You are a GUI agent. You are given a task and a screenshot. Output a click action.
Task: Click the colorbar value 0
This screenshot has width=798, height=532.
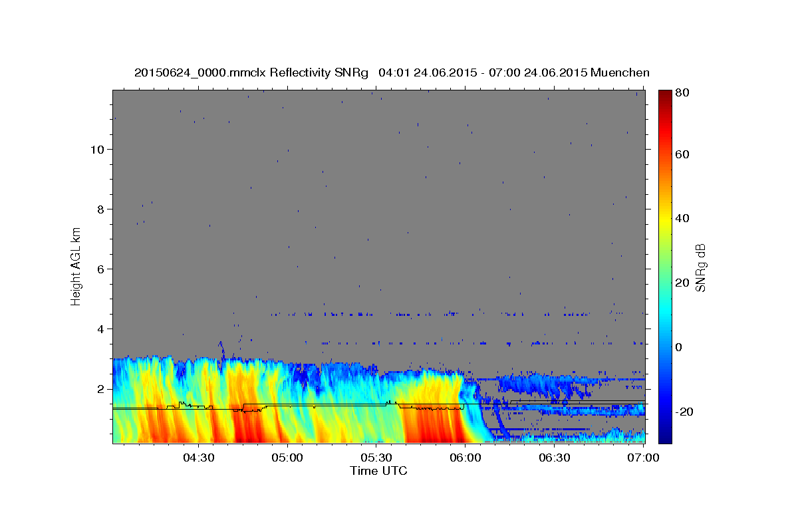pos(679,346)
